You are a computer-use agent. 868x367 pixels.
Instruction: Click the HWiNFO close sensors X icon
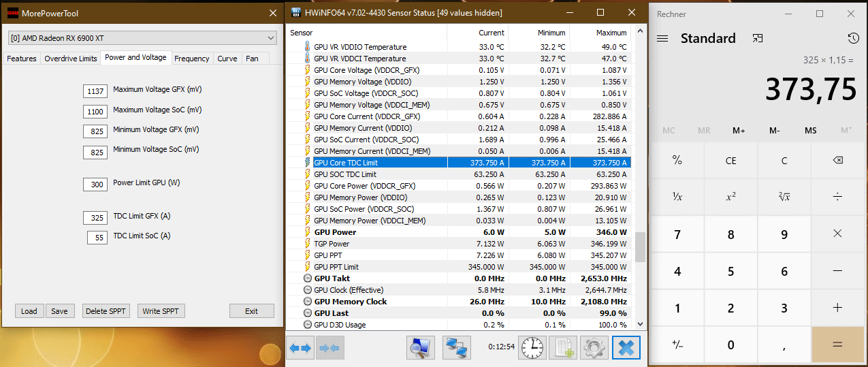click(x=626, y=348)
